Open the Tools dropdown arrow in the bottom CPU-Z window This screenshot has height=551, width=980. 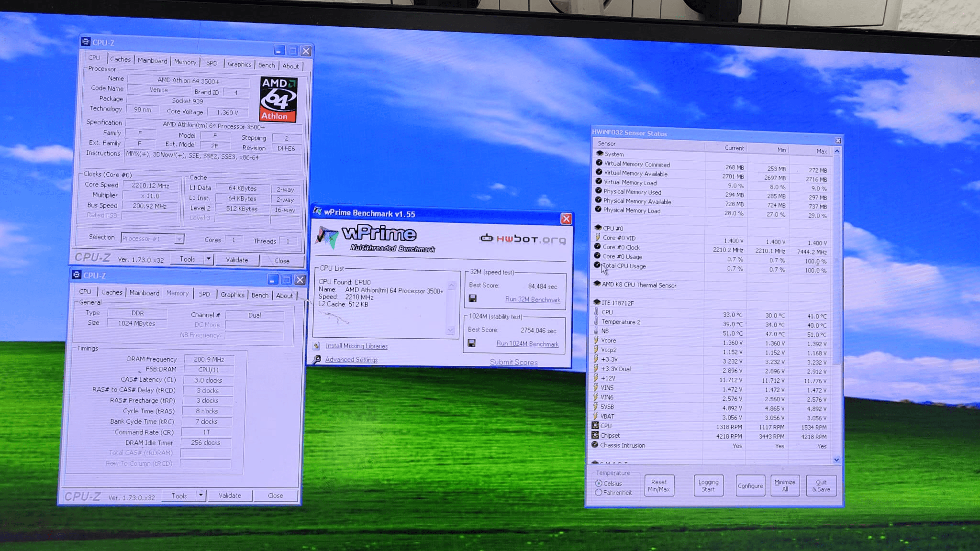(201, 496)
